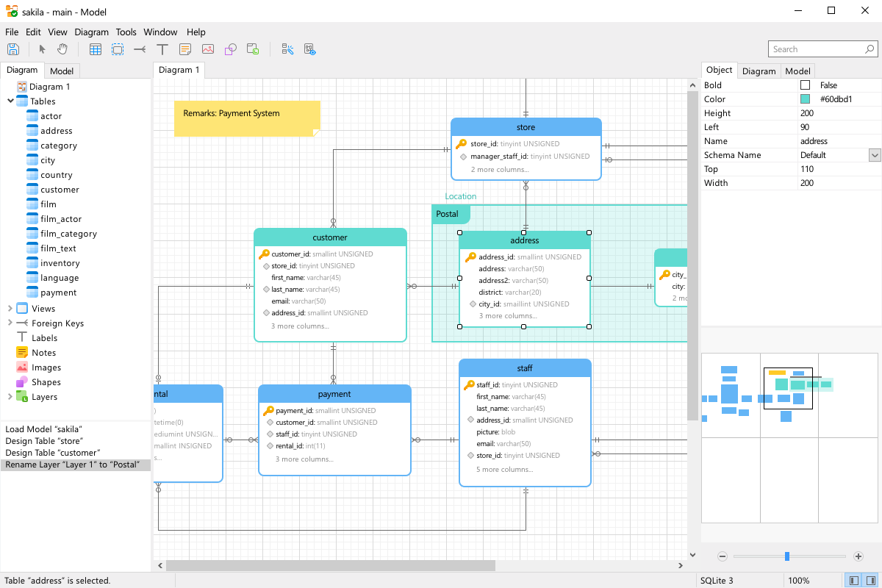Choose the dashed rectangle view tool
This screenshot has height=588, width=882.
(118, 49)
